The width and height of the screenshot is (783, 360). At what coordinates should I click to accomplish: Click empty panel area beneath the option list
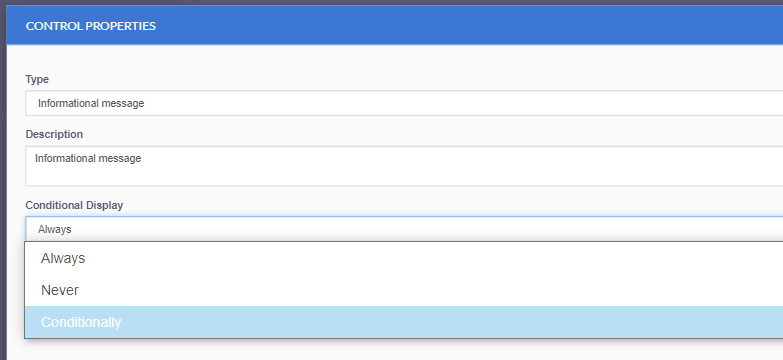coord(399,350)
